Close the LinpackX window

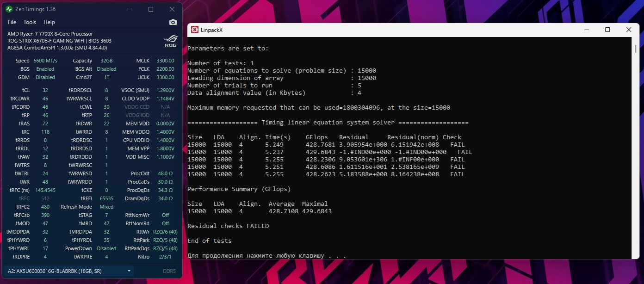pyautogui.click(x=628, y=30)
